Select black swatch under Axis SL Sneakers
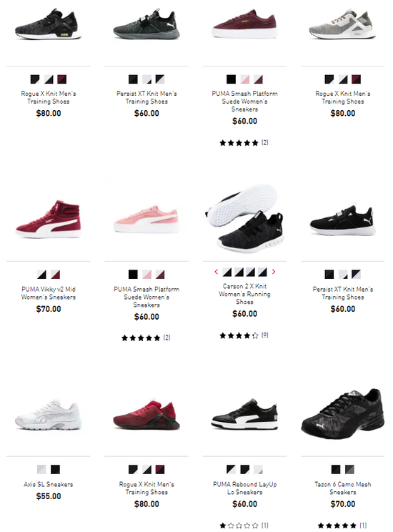 click(55, 470)
